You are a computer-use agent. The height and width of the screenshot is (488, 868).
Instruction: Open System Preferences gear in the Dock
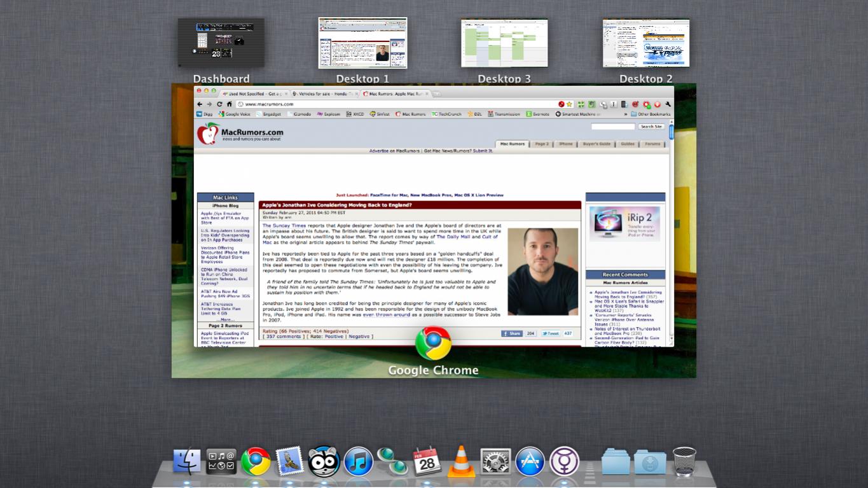point(495,462)
